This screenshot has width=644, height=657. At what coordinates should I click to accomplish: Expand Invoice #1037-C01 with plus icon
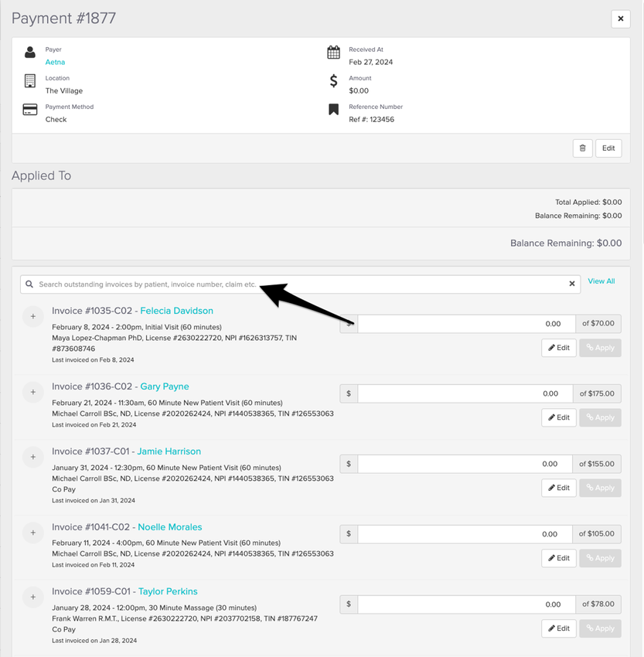[32, 457]
